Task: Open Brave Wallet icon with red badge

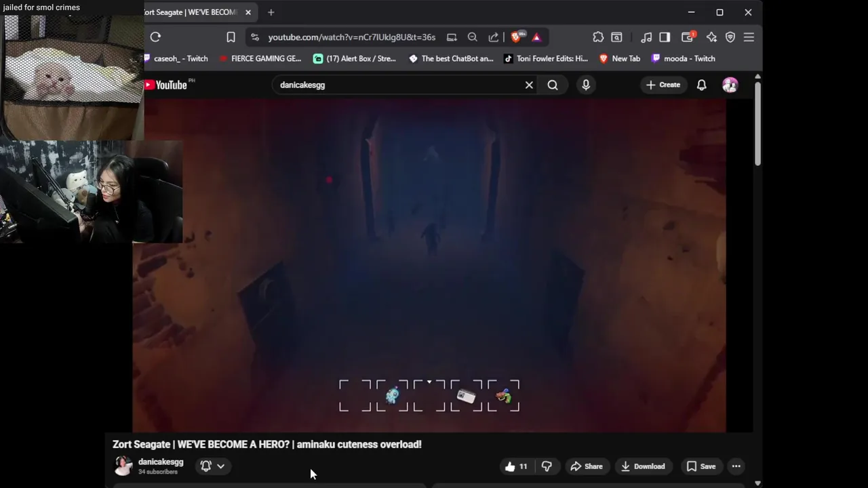Action: point(688,37)
